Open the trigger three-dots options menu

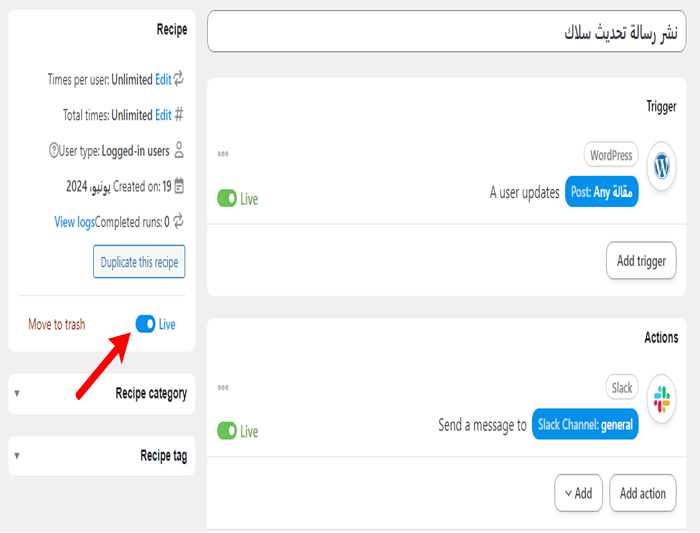click(223, 154)
